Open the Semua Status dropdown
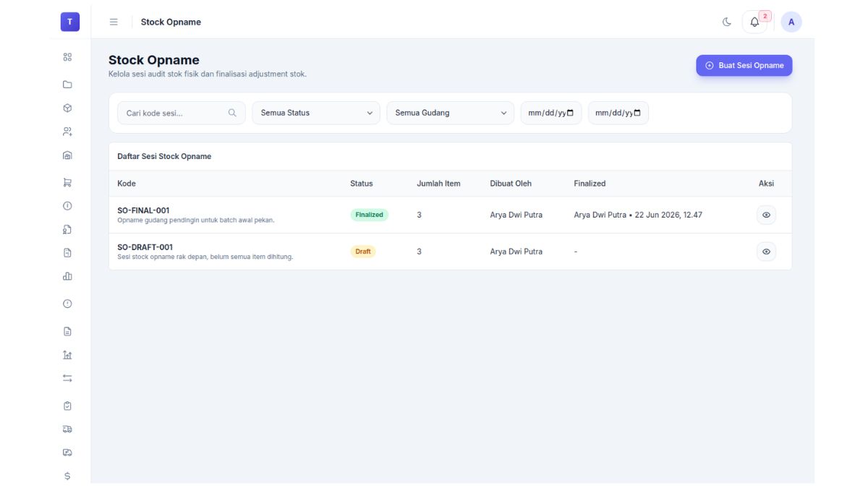This screenshot has height=488, width=868. [x=316, y=113]
